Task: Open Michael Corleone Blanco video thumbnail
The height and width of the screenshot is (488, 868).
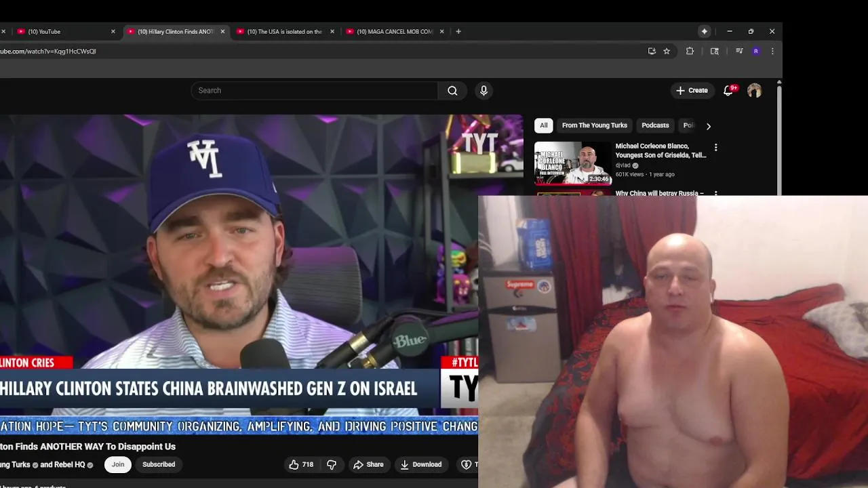Action: click(573, 163)
